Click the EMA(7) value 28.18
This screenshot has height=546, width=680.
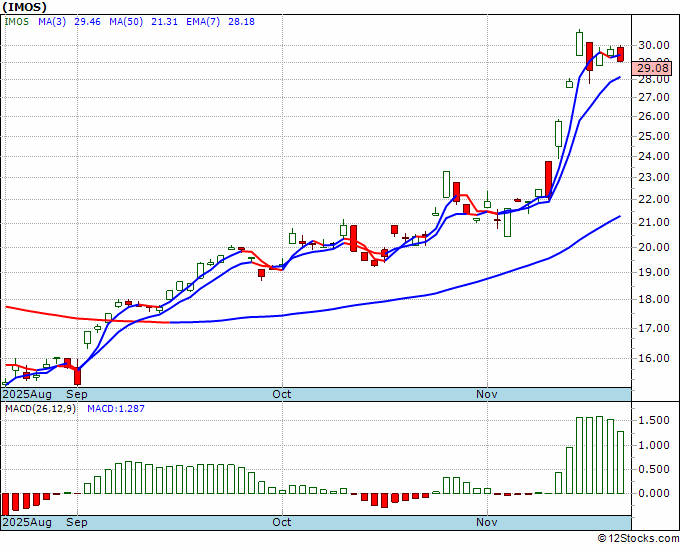pos(241,22)
